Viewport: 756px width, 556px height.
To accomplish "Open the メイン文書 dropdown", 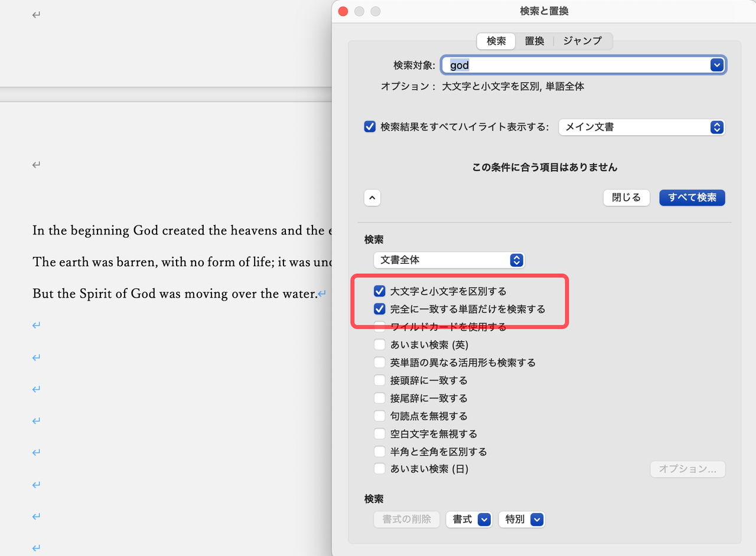I will (641, 127).
